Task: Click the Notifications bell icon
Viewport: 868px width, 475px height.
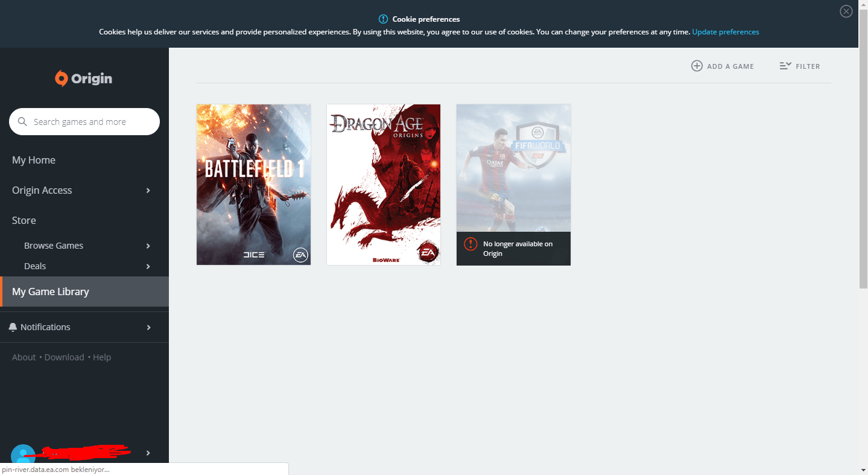Action: (x=13, y=327)
